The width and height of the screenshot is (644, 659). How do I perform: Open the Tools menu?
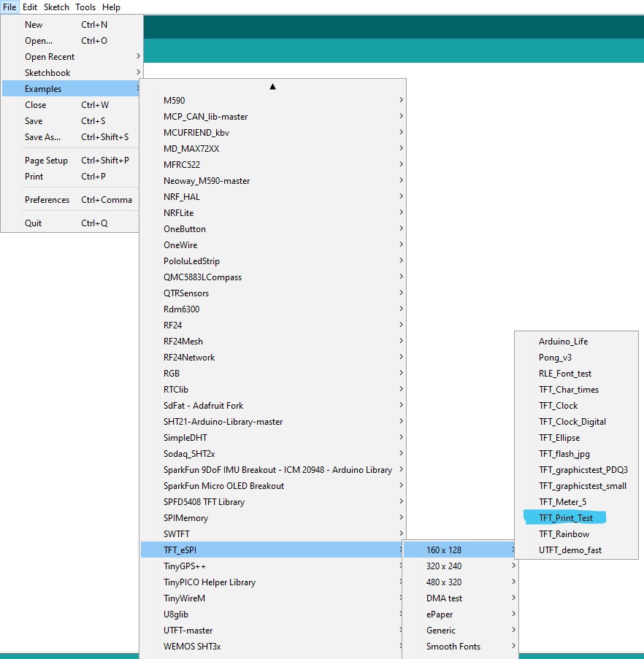click(x=85, y=7)
